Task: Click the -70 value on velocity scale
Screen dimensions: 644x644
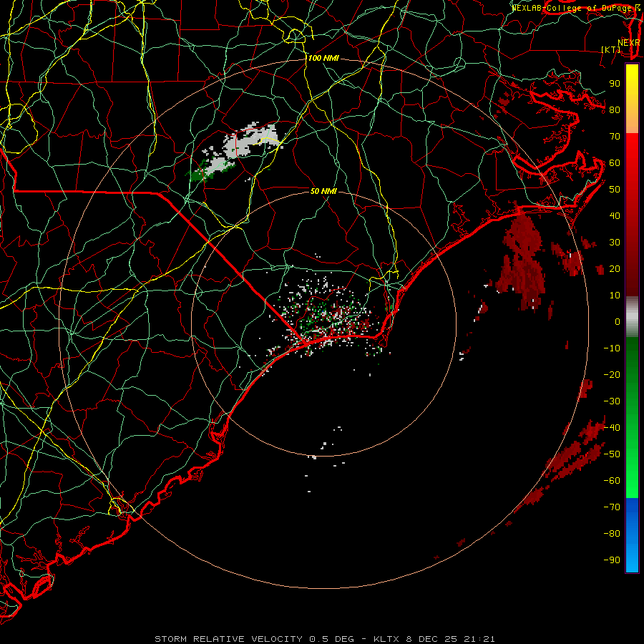Action: (612, 507)
